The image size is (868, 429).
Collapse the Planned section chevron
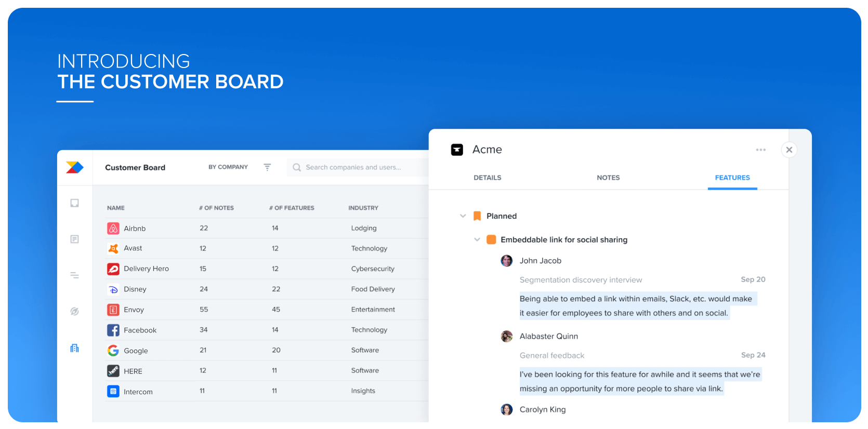tap(463, 216)
